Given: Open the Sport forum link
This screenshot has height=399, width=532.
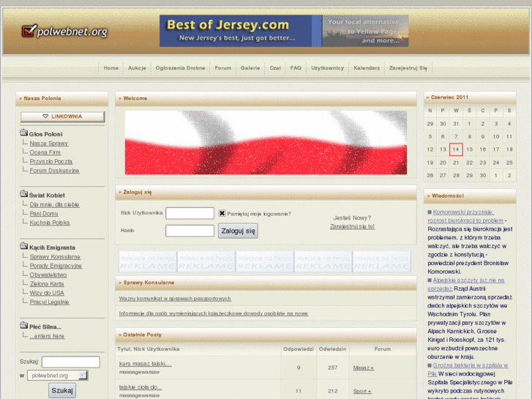Looking at the screenshot, I should pyautogui.click(x=362, y=391).
